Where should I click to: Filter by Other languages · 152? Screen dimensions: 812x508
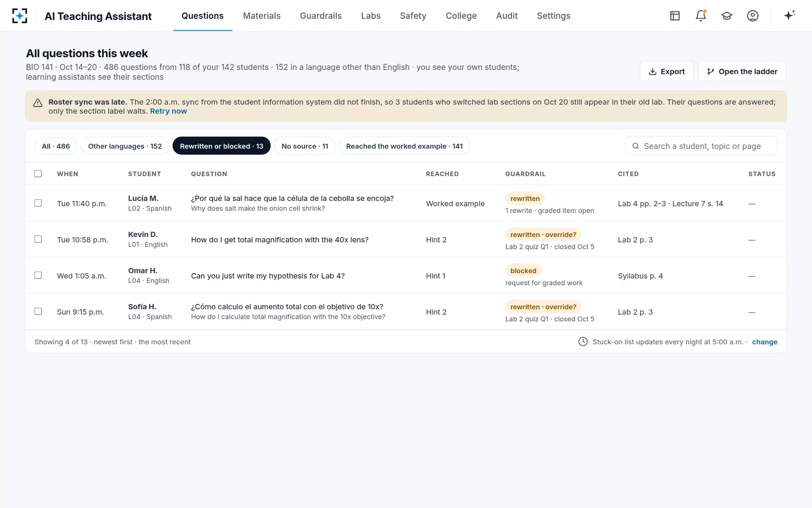[x=125, y=146]
